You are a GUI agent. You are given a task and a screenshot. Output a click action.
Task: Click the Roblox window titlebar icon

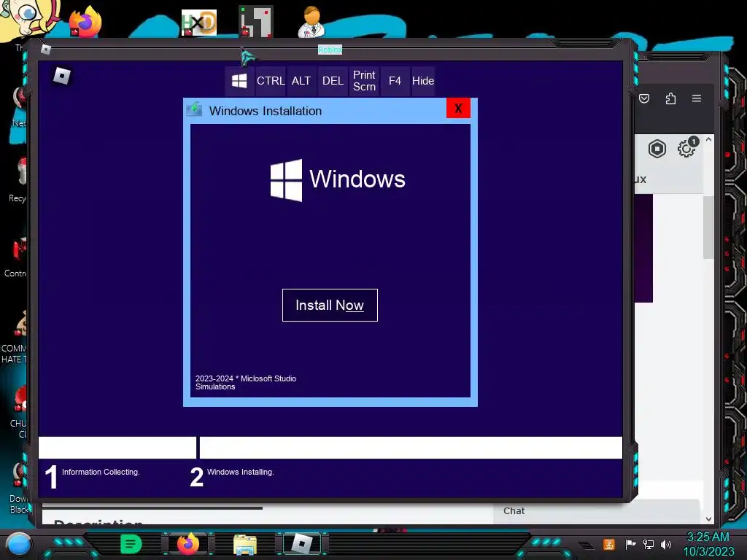[x=46, y=49]
